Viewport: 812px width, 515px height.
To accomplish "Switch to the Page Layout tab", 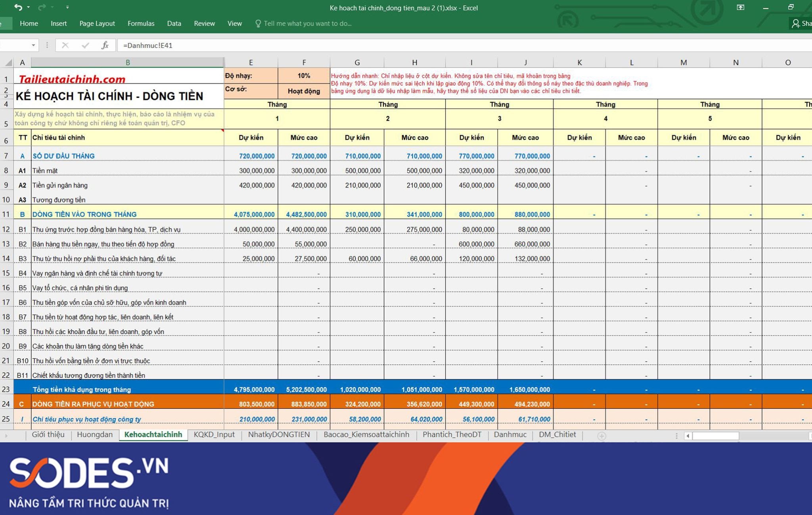I will [97, 23].
